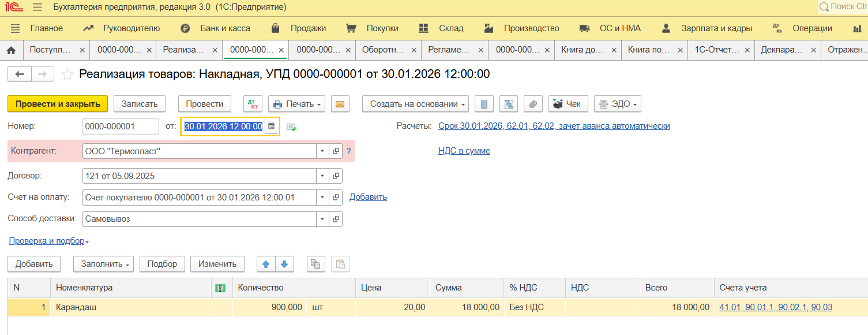
Task: Click the copy rows icon
Action: (315, 264)
